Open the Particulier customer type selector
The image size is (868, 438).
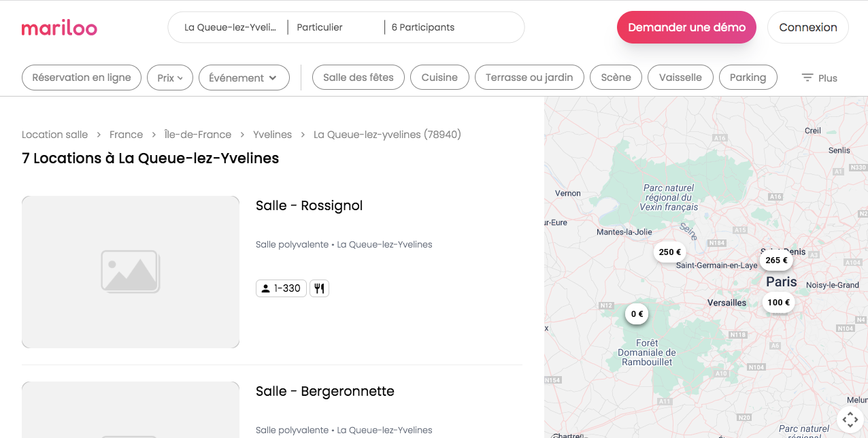(335, 27)
